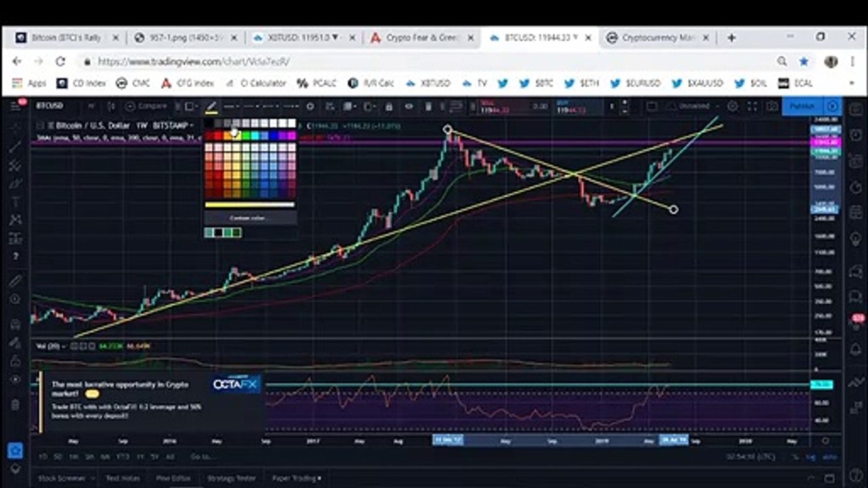
Task: Open the Paper Trading tab
Action: (296, 478)
